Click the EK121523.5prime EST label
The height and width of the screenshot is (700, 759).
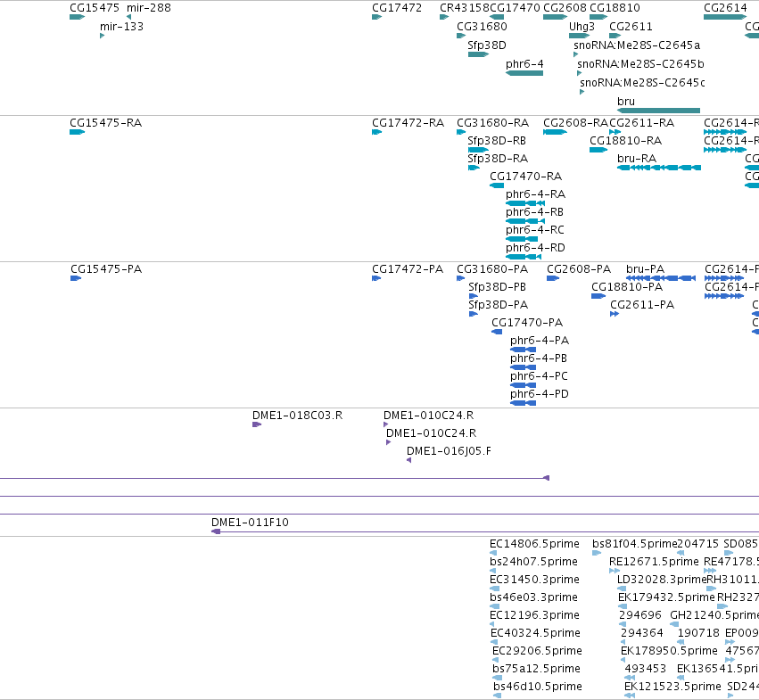(672, 687)
